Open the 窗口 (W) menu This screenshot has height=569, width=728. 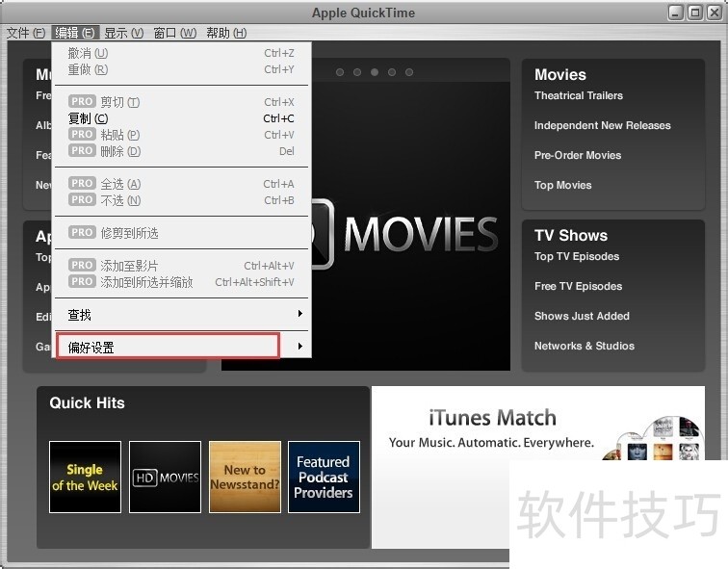174,33
